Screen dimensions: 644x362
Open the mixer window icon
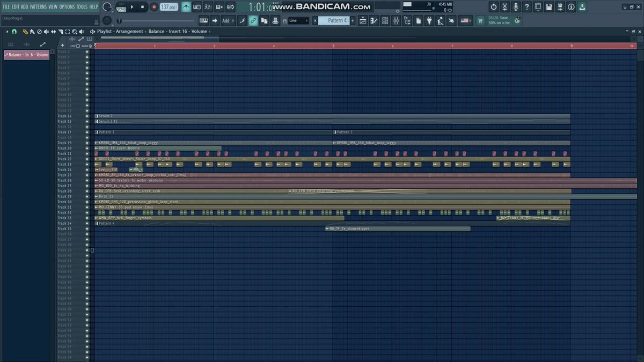tap(396, 21)
